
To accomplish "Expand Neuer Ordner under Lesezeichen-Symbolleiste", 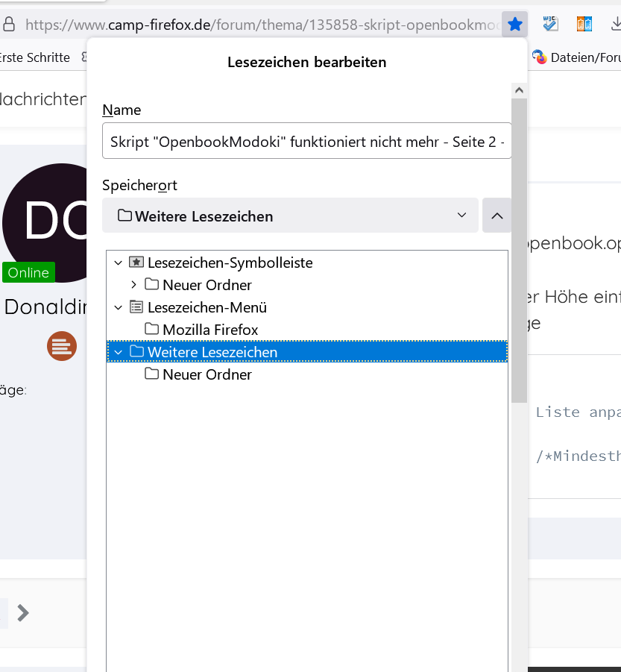I will (133, 285).
